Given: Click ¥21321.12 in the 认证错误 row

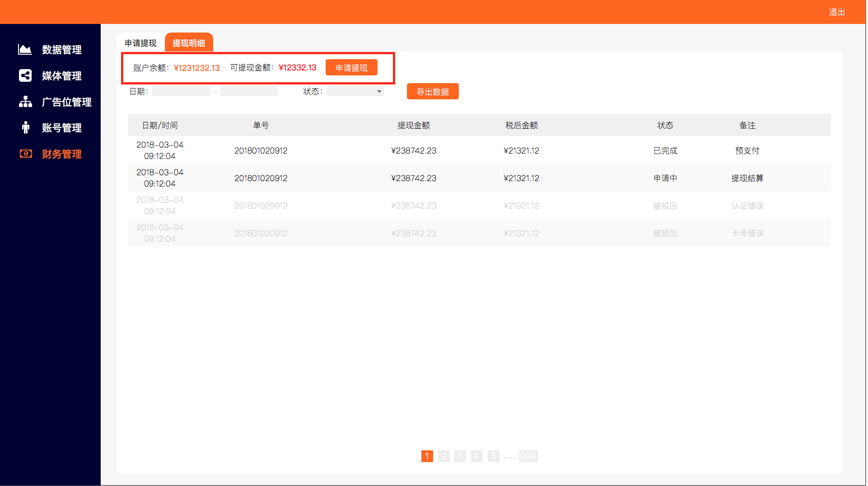Looking at the screenshot, I should tap(522, 206).
